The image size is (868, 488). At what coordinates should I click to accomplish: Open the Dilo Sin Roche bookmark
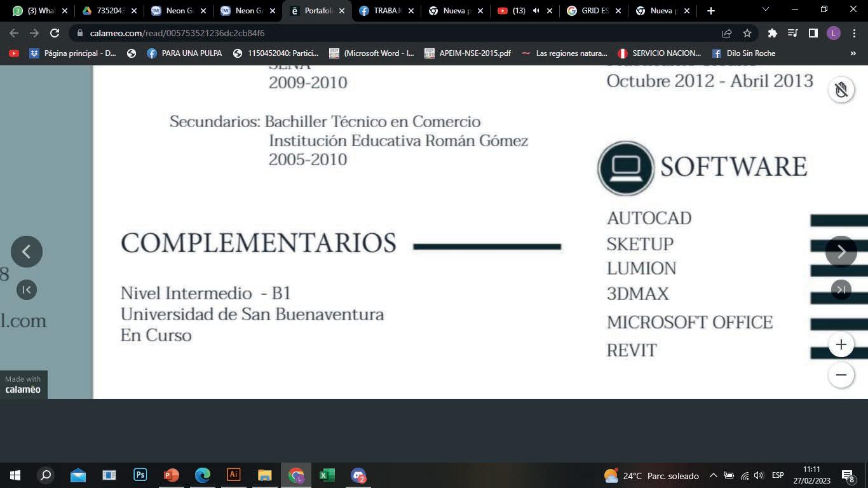coord(744,53)
